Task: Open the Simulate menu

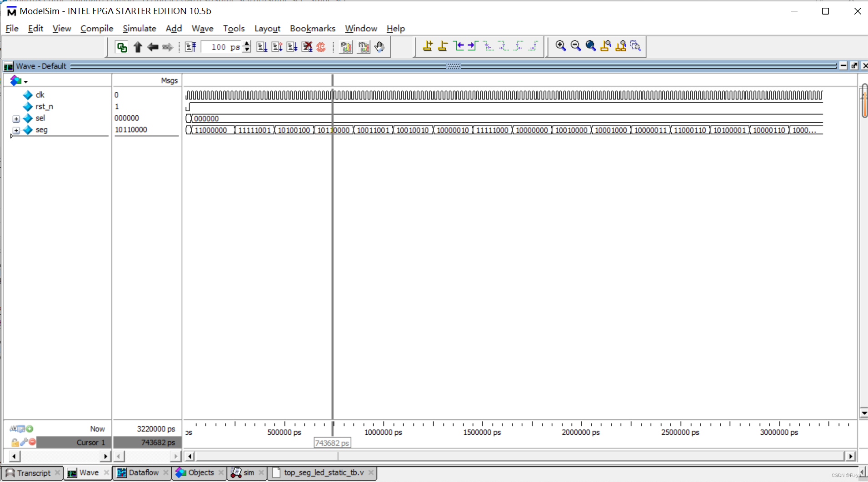Action: 139,28
